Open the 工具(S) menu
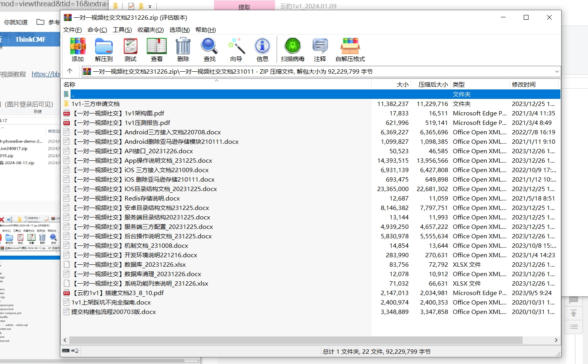Screen dimensions: 588x364 122,30
